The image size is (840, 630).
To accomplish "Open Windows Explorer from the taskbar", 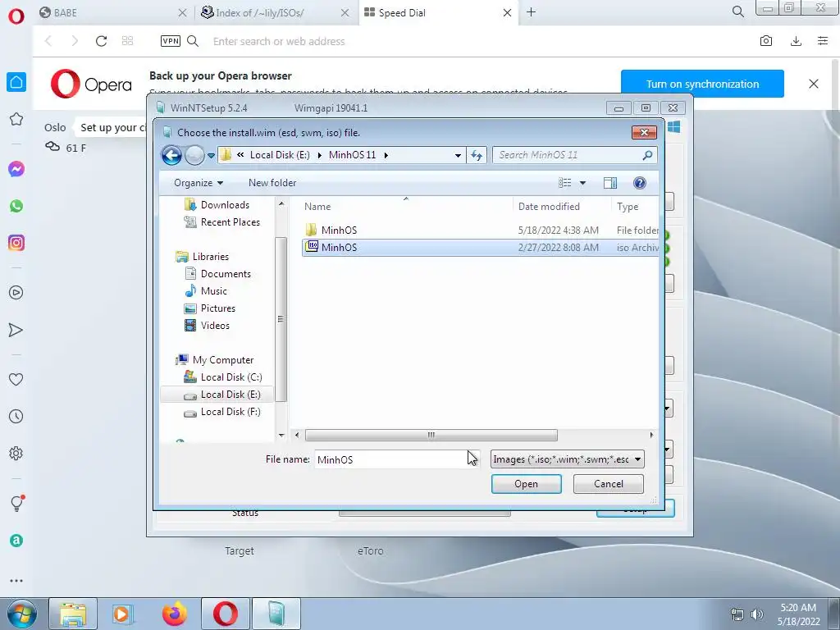I will [x=73, y=614].
